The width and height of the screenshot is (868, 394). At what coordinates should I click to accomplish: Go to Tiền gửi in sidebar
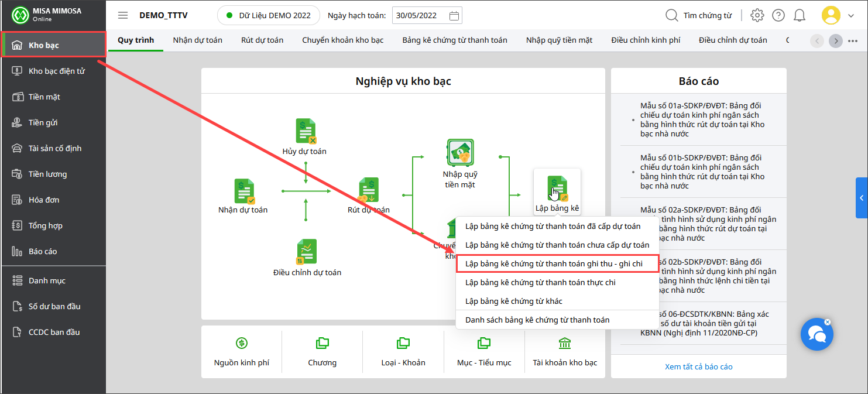(53, 122)
